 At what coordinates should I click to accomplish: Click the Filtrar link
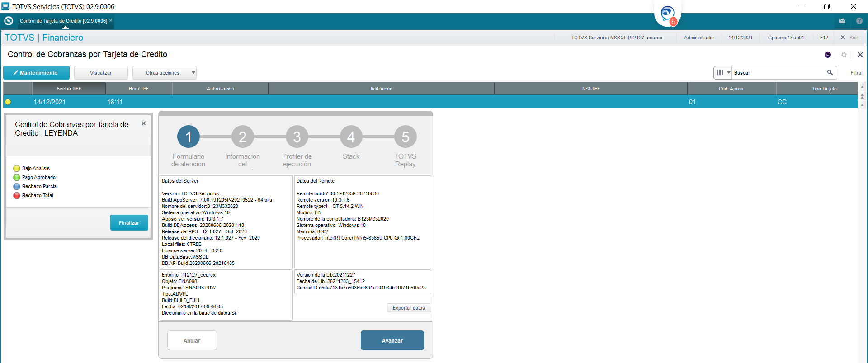tap(857, 73)
